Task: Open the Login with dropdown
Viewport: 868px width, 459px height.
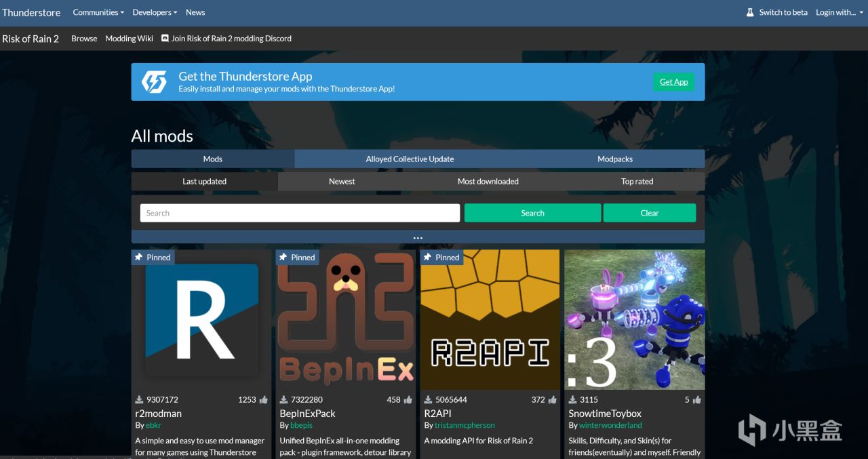Action: click(838, 12)
